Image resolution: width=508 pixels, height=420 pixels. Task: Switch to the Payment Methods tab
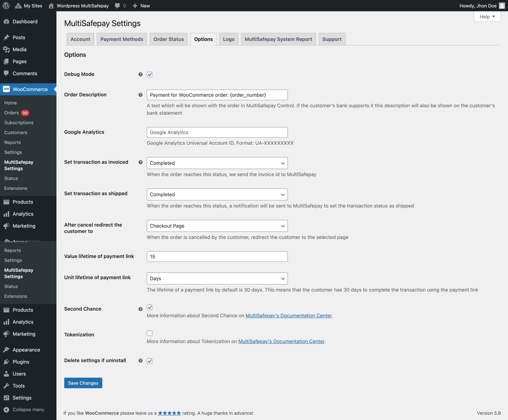point(122,39)
